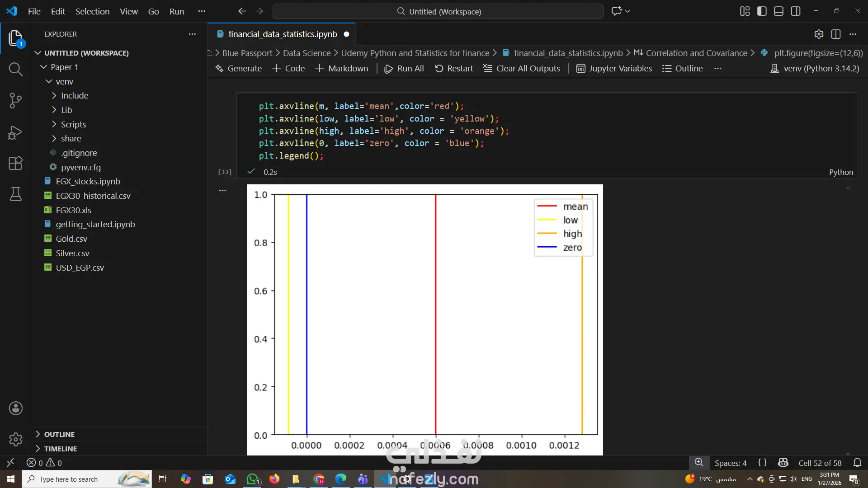Expand the OUTLINE section
Screen dimensions: 868x488
click(59, 434)
